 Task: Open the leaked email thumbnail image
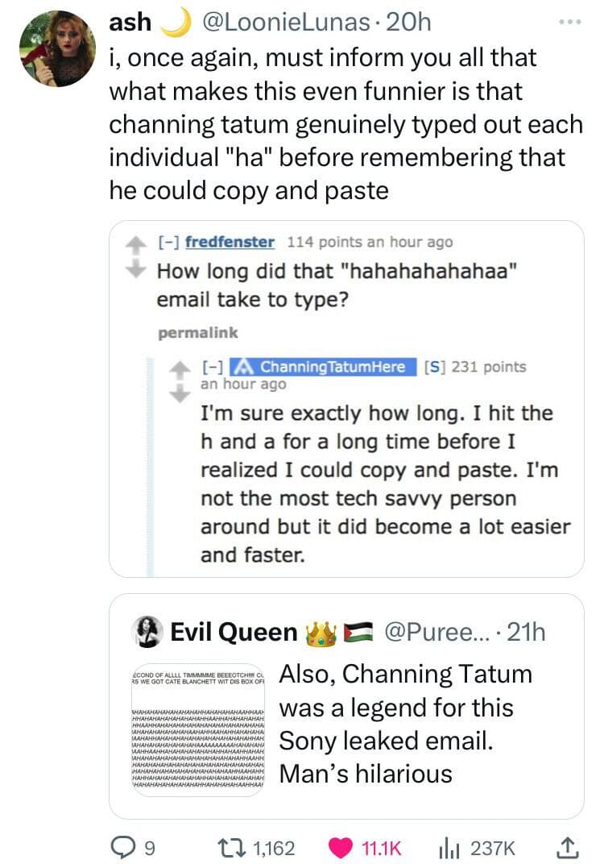(x=198, y=724)
